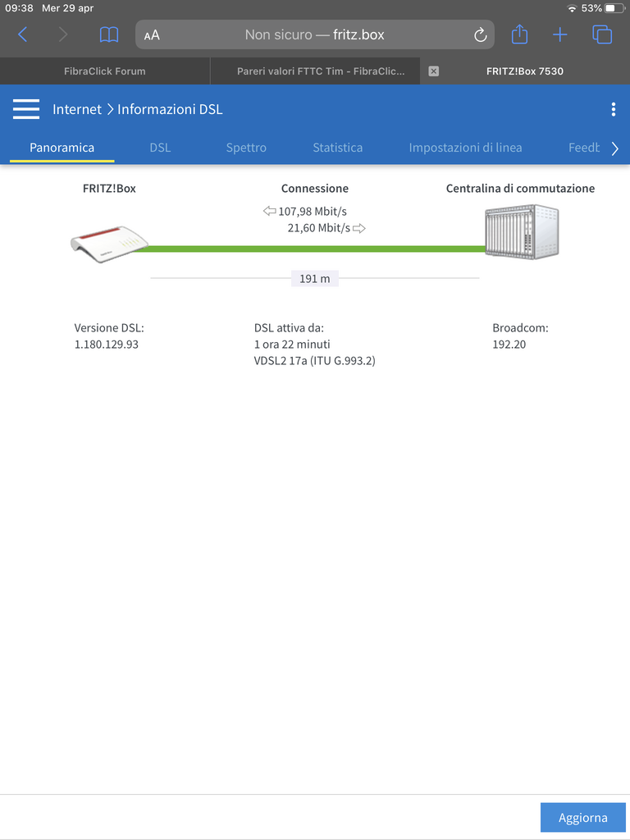Click the 'Broadcom:' label

[520, 328]
